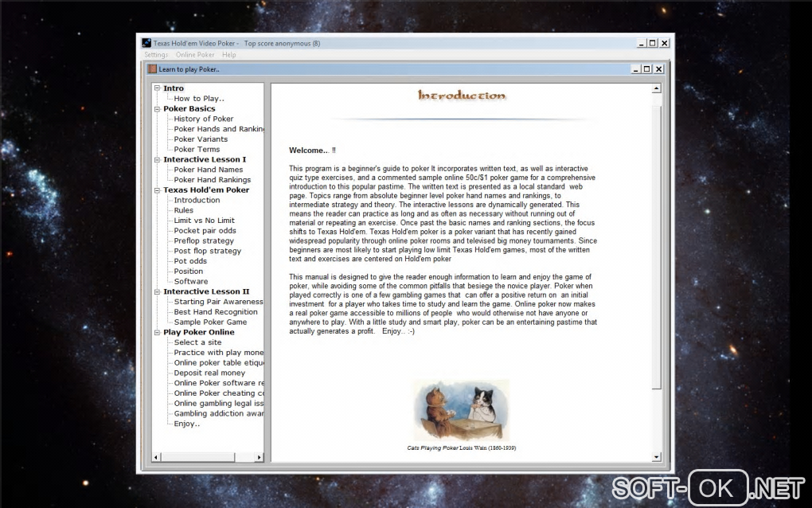Select the 'Enjoy..' topic
The height and width of the screenshot is (508, 812).
tap(186, 424)
